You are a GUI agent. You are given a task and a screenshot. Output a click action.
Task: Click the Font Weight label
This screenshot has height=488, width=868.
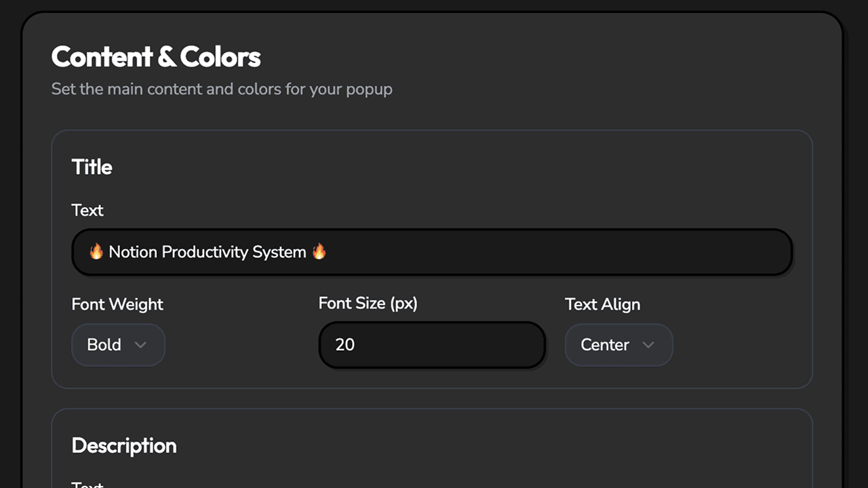(x=117, y=304)
